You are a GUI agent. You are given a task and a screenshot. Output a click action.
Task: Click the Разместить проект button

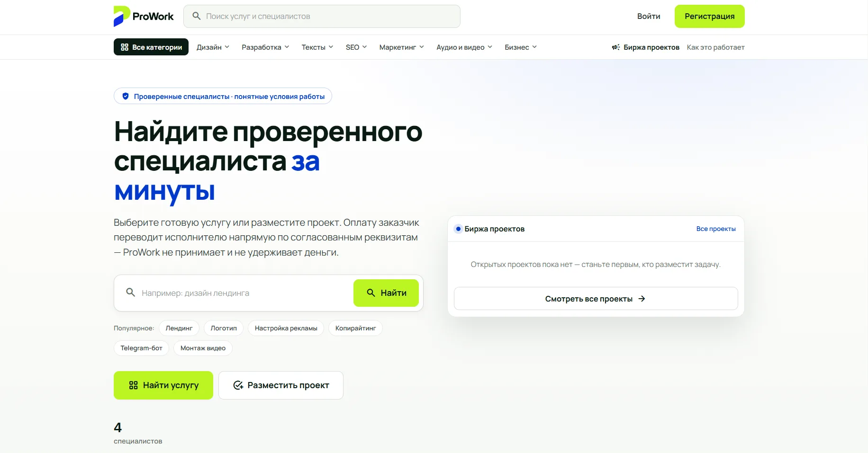[281, 385]
